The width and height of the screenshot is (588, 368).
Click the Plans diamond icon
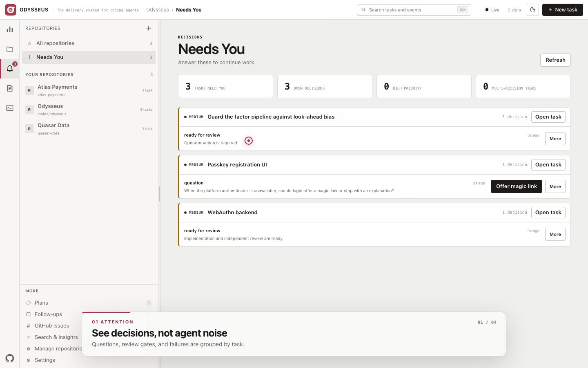tap(28, 303)
